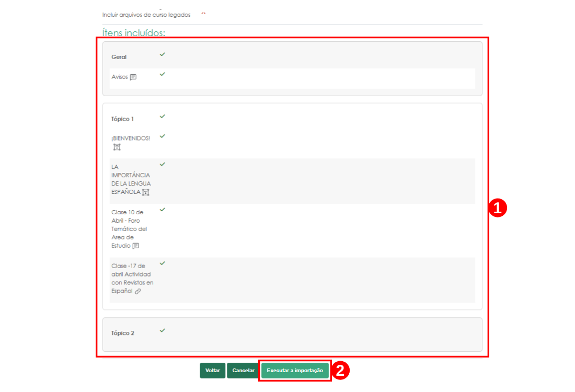Select the Tópico 2 section title
Screen dimensions: 575x392
(122, 333)
